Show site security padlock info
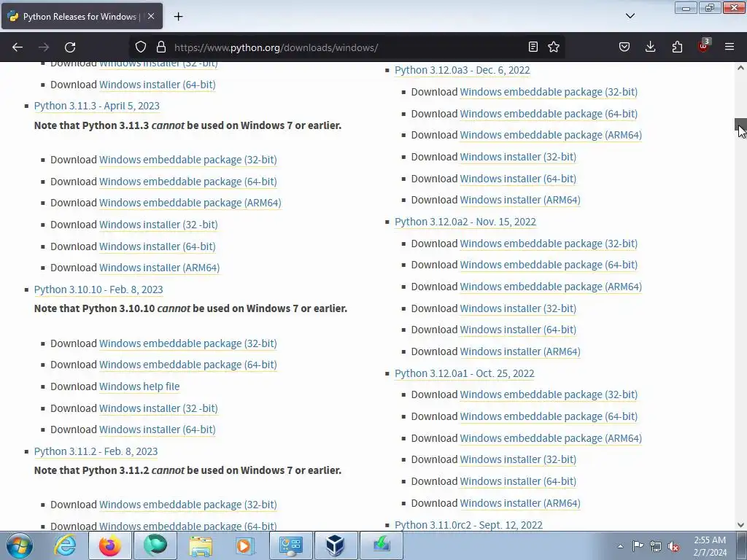This screenshot has width=747, height=560. 161,47
